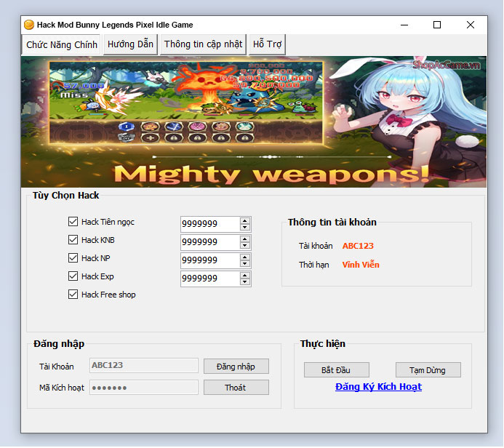Click the Bắt Đầu button
The height and width of the screenshot is (448, 504).
[x=337, y=370]
